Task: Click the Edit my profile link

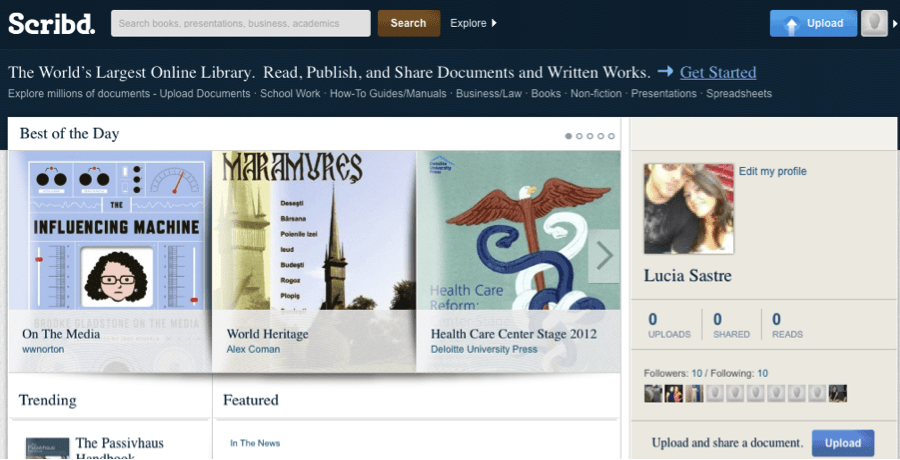Action: (773, 171)
